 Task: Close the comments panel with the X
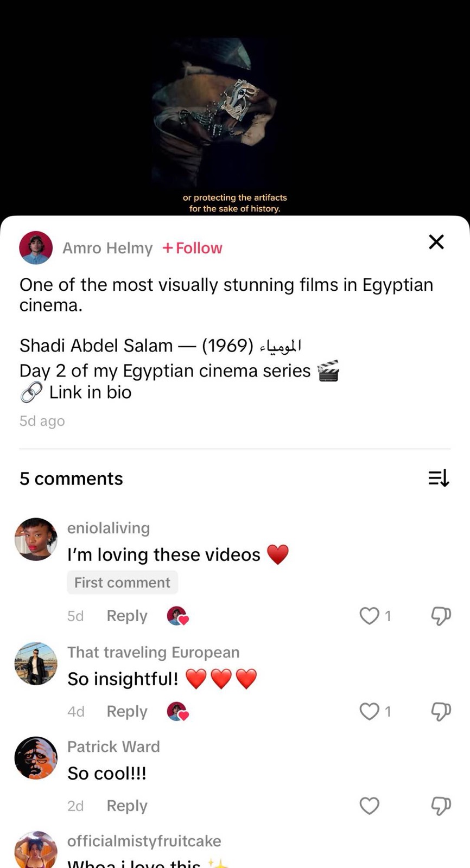pyautogui.click(x=436, y=242)
